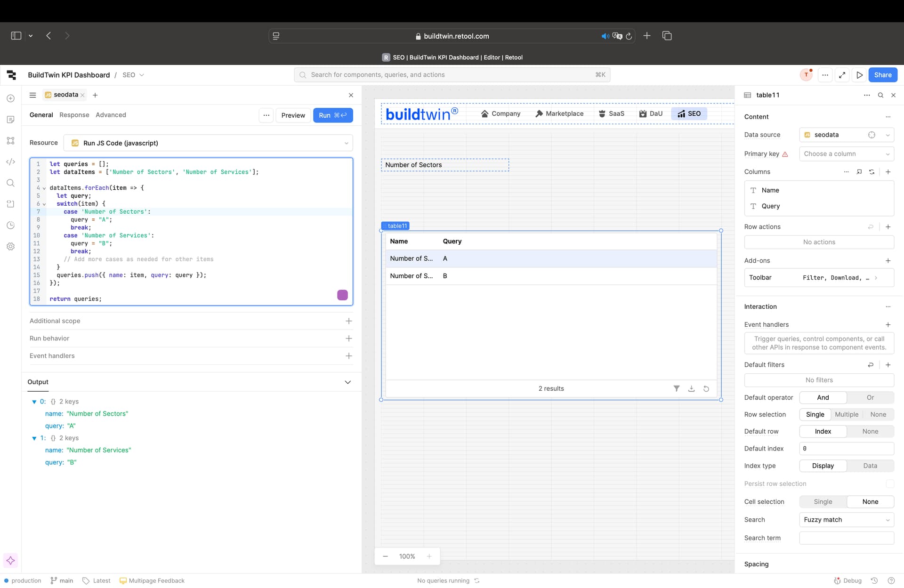Toggle the code list hamburger menu
The width and height of the screenshot is (904, 588).
[x=32, y=95]
